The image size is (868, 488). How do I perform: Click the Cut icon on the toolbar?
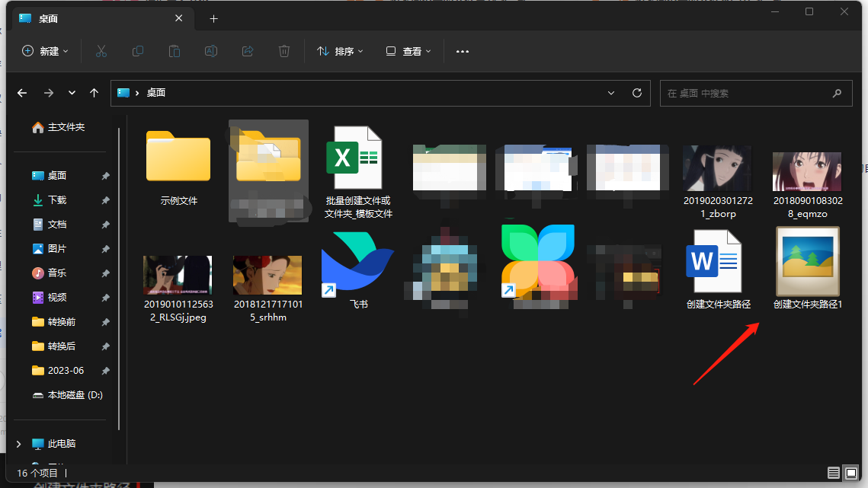[101, 51]
